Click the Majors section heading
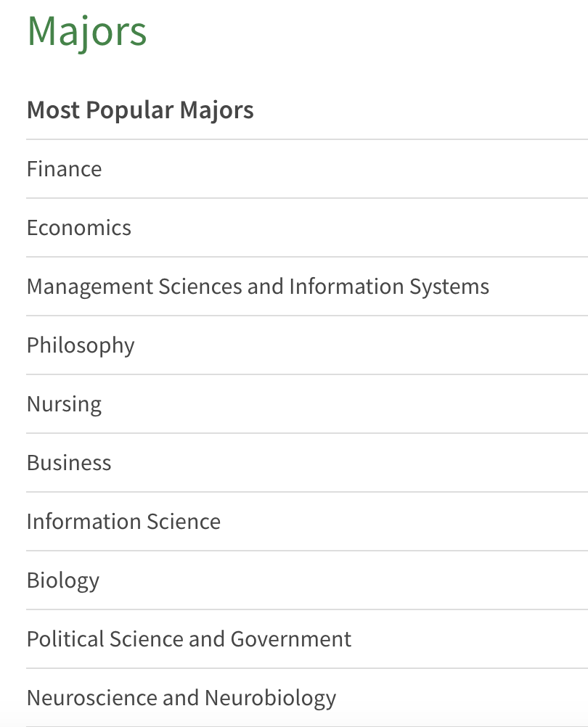The image size is (588, 727). (86, 31)
